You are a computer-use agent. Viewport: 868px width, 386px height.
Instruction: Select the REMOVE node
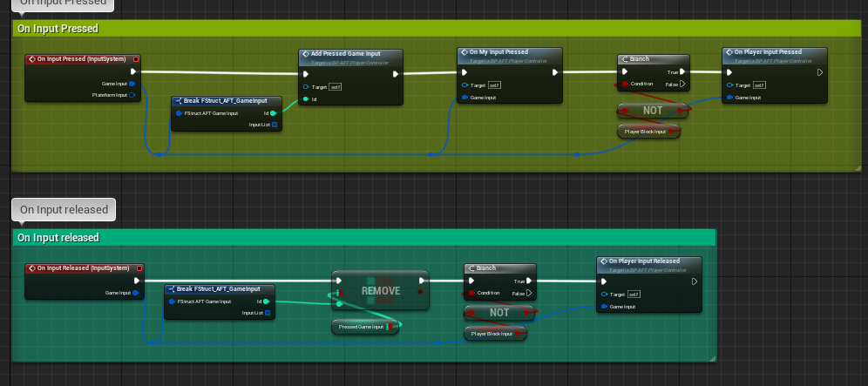click(x=380, y=291)
